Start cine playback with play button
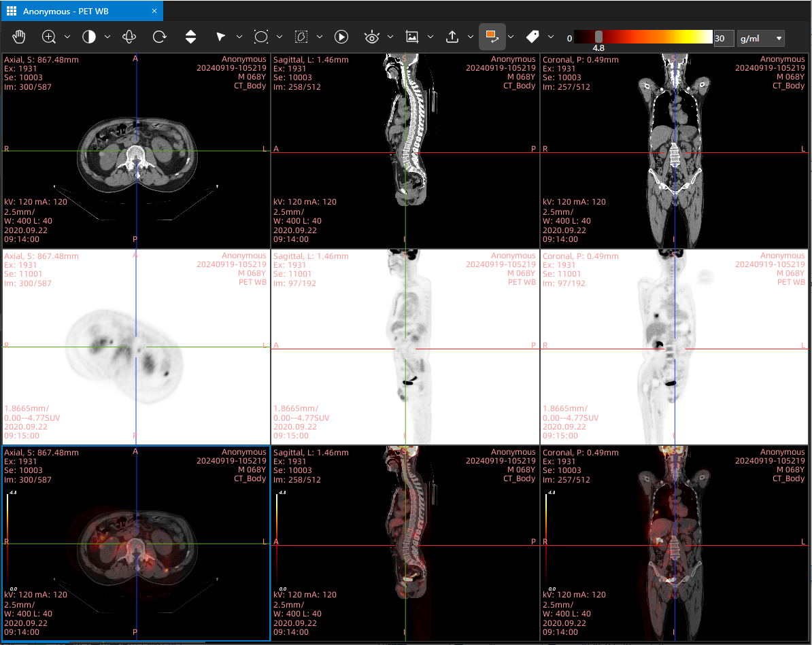812x645 pixels. coord(341,37)
